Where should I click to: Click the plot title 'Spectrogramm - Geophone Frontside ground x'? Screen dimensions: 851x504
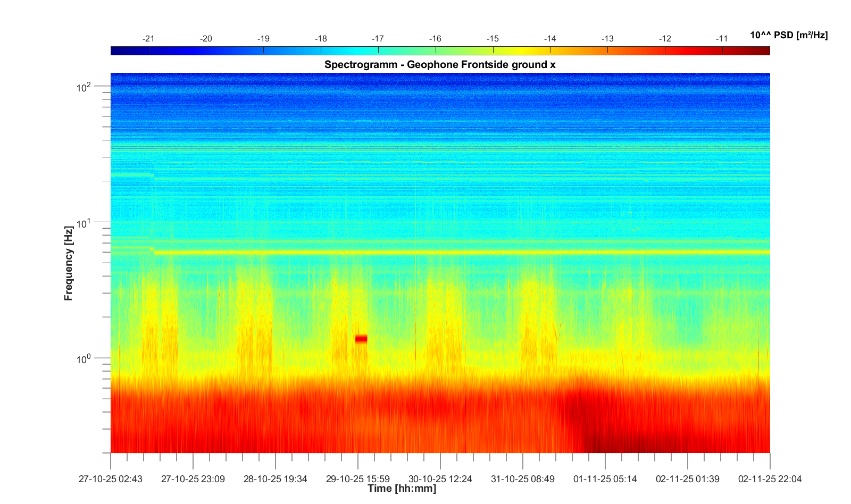coord(440,65)
